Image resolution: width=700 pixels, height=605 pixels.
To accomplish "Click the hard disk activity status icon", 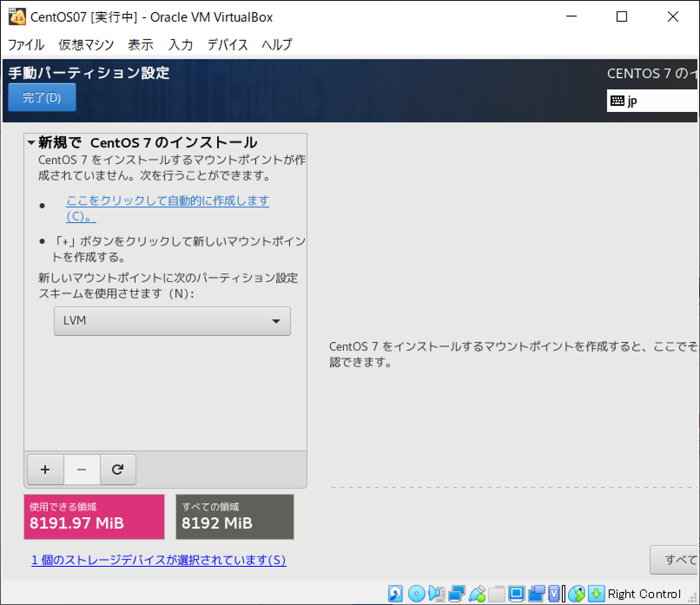I will tap(395, 594).
